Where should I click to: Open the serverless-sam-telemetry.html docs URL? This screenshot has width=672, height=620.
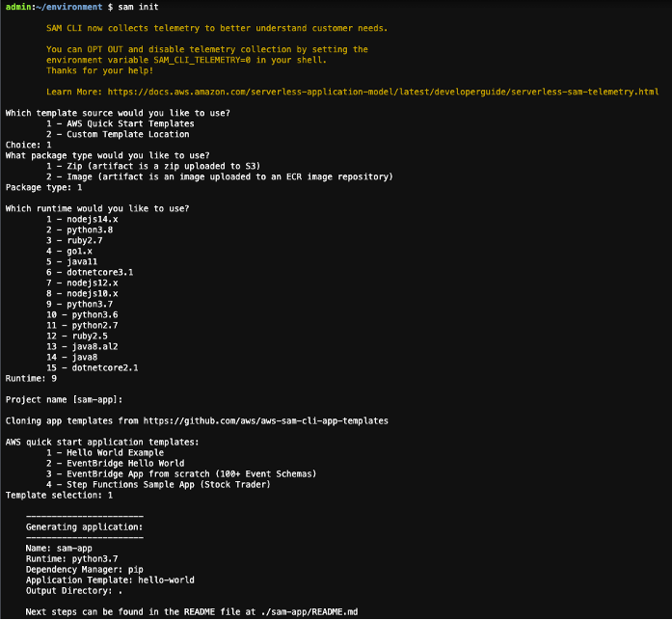tap(383, 92)
